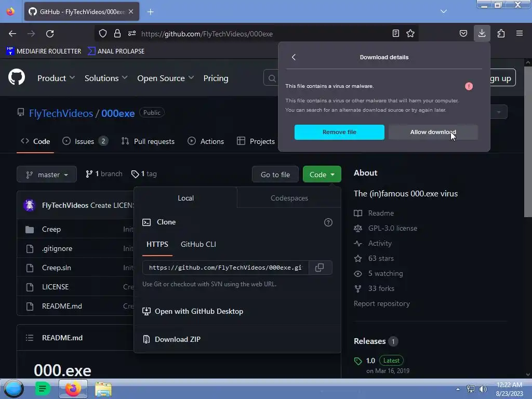Click the Go to file button
The width and height of the screenshot is (532, 399).
tap(275, 175)
